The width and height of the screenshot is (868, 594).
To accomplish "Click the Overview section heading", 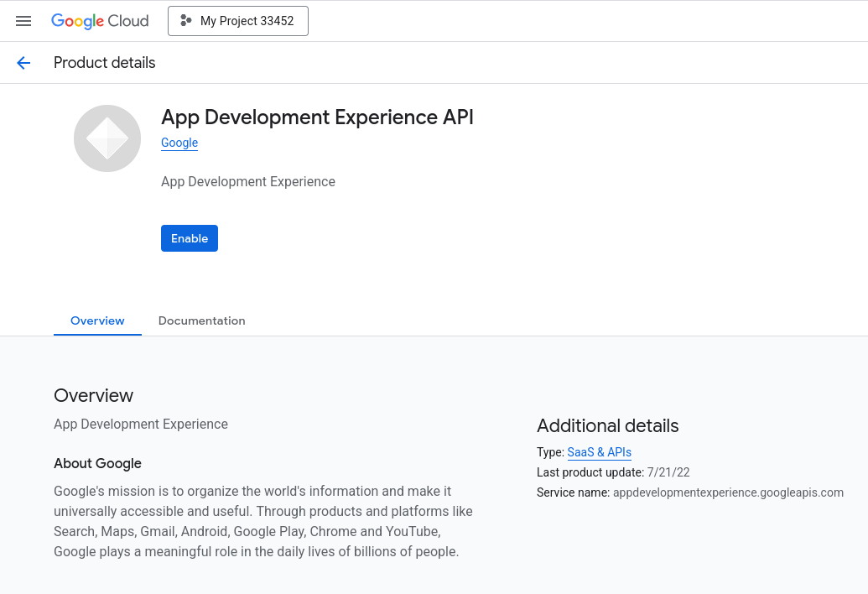I will pyautogui.click(x=93, y=395).
